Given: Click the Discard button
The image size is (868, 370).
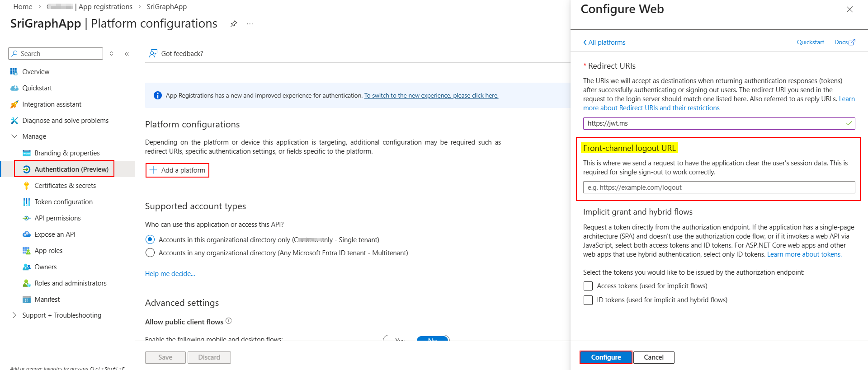Looking at the screenshot, I should pyautogui.click(x=209, y=357).
